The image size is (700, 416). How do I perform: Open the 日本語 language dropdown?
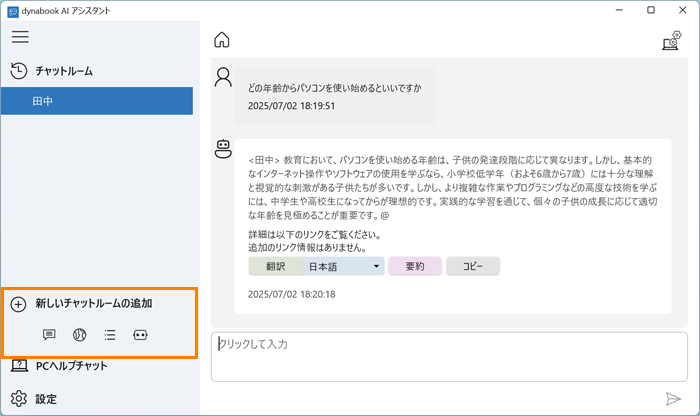tap(343, 266)
